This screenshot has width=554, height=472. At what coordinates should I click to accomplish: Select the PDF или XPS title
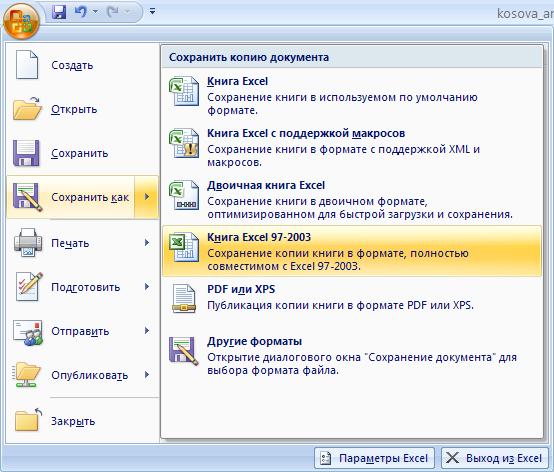[x=241, y=289]
